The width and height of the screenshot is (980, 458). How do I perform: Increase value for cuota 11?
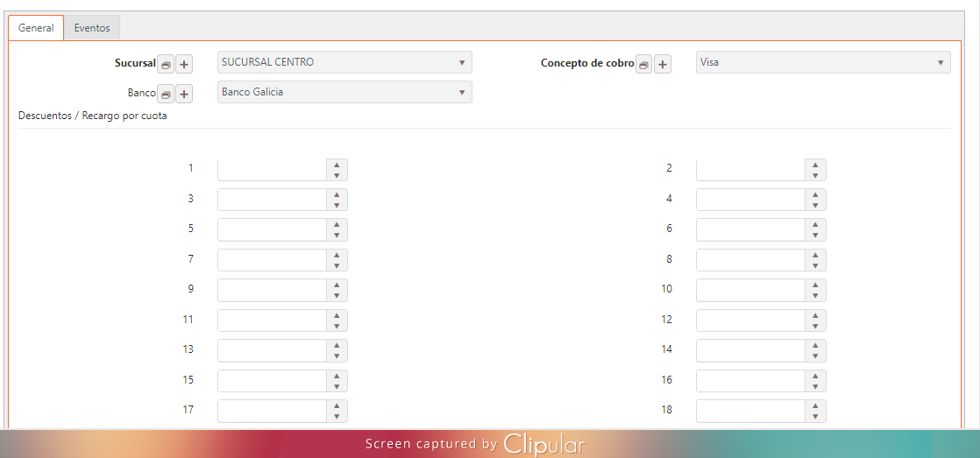337,315
